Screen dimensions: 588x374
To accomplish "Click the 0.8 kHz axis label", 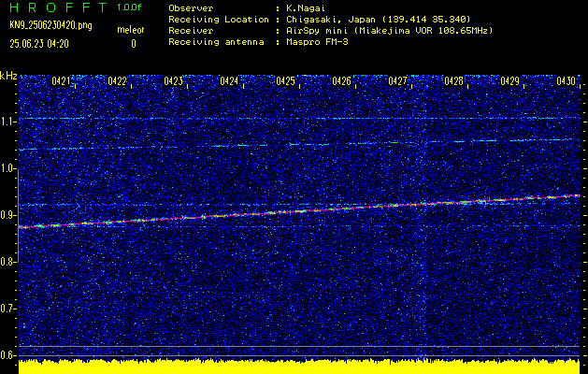I will tap(7, 262).
